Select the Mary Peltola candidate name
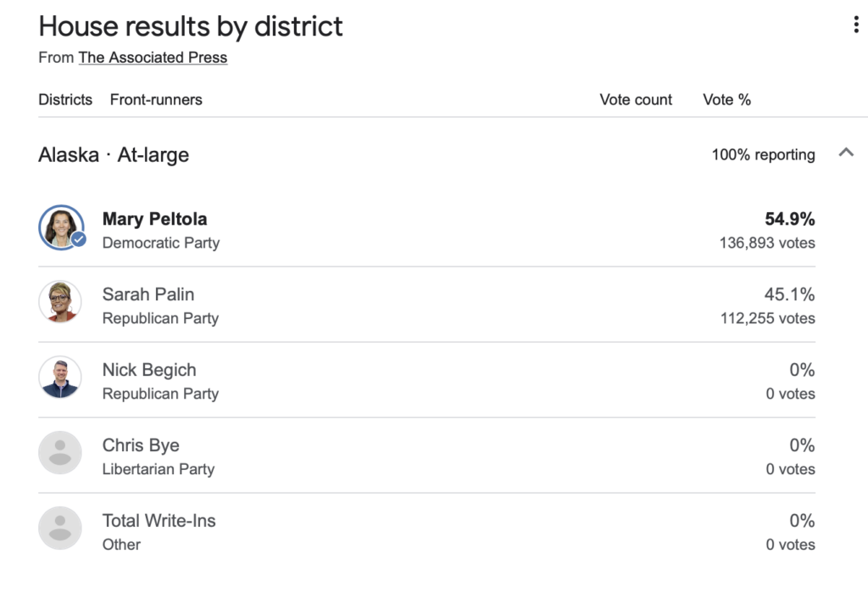This screenshot has height=615, width=868. 154,219
